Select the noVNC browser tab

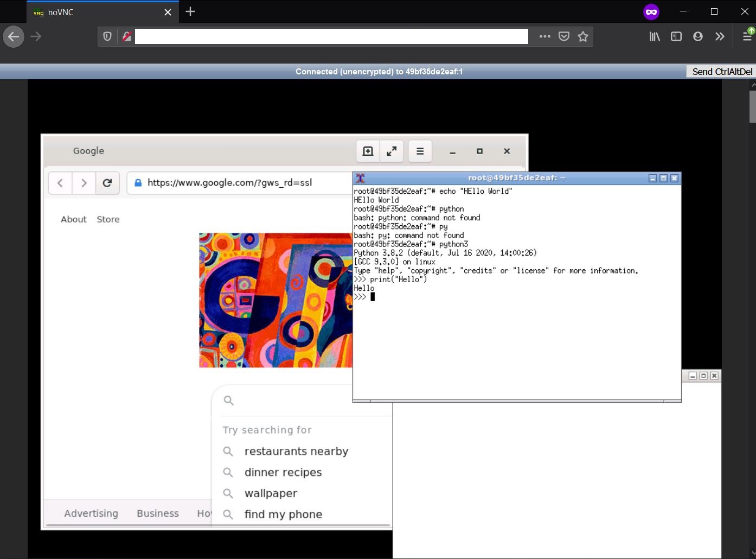pyautogui.click(x=103, y=12)
